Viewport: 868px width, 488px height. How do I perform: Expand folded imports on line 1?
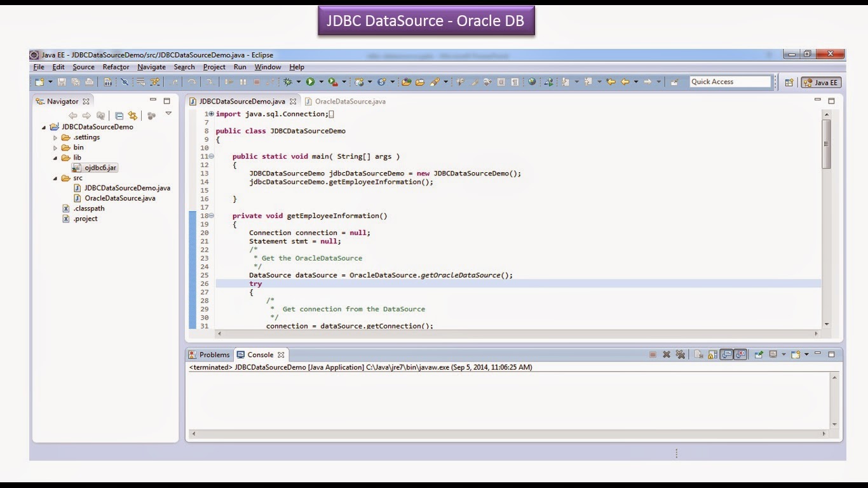211,114
